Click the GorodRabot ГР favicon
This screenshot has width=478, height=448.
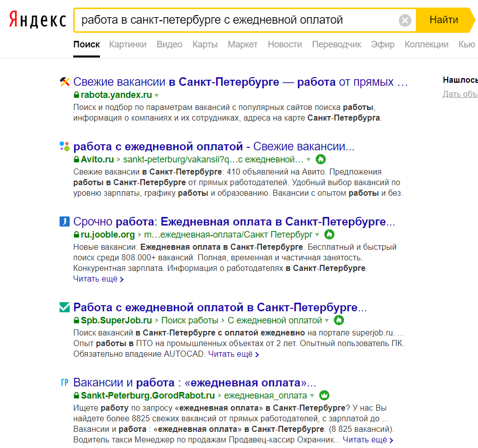tap(64, 382)
